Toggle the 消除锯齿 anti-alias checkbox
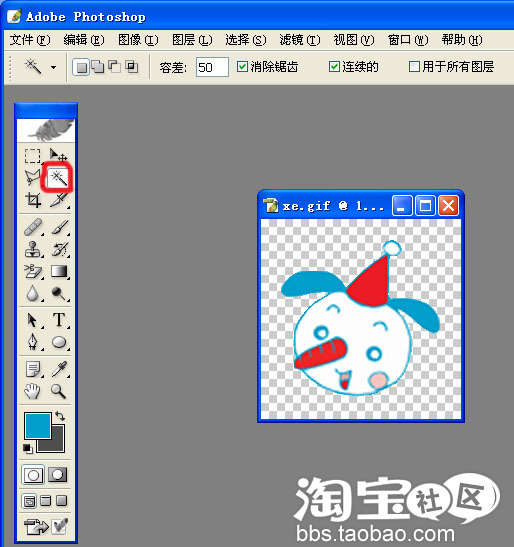This screenshot has width=514, height=547. tap(242, 66)
